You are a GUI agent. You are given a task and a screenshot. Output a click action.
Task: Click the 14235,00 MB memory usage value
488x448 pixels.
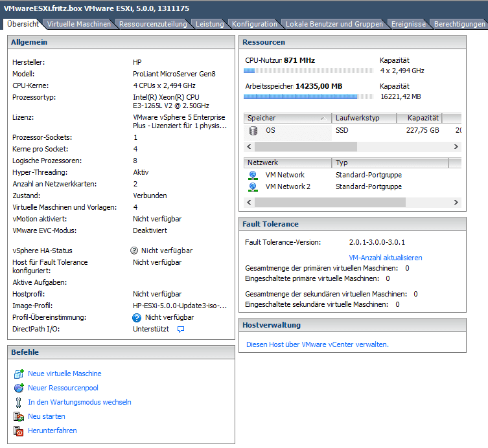pyautogui.click(x=319, y=87)
